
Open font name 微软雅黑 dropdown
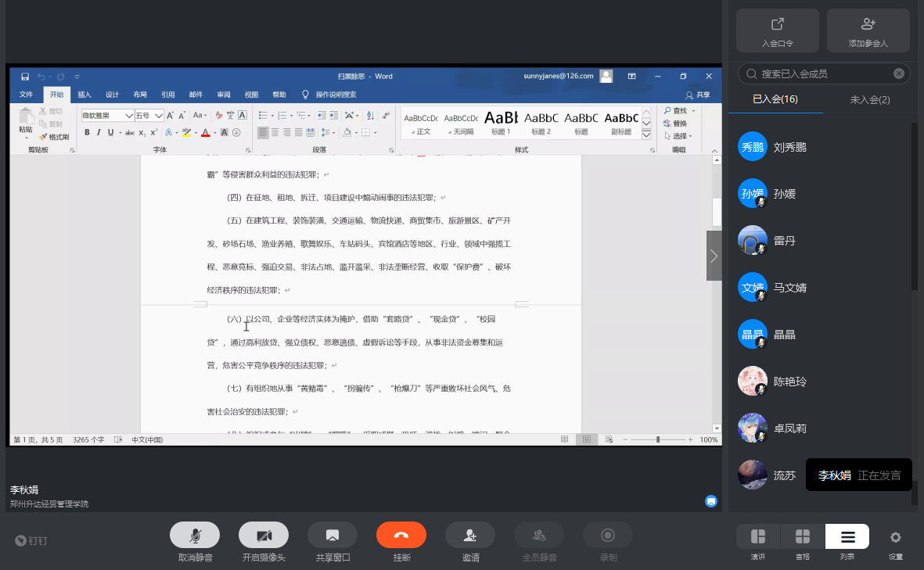point(129,116)
